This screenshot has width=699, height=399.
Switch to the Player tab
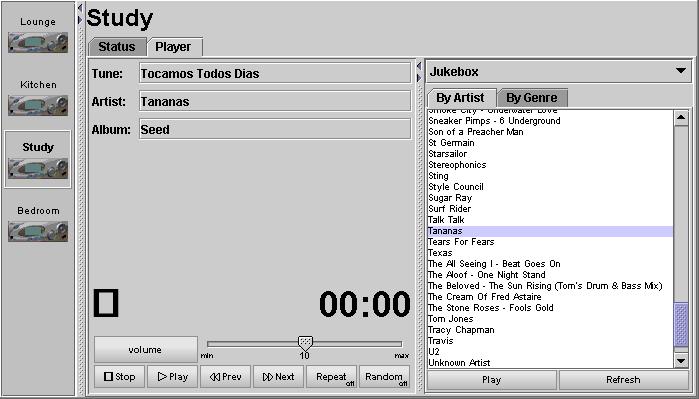174,47
